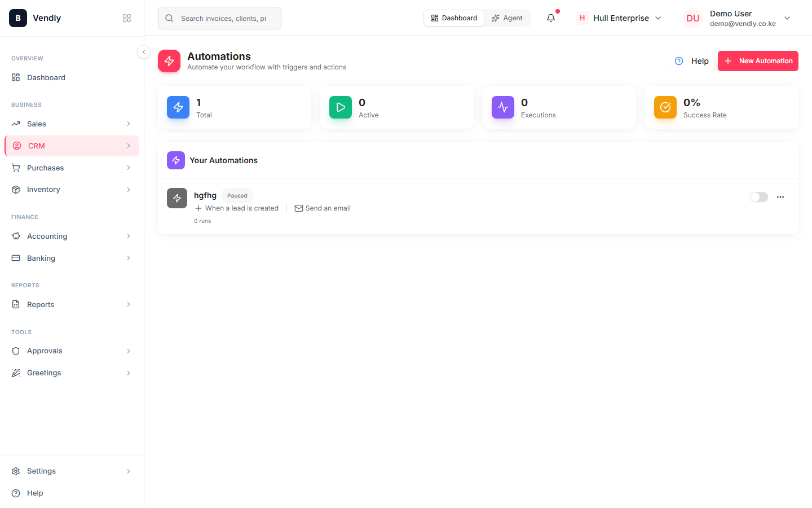Click the Send an email envelope icon

point(299,208)
